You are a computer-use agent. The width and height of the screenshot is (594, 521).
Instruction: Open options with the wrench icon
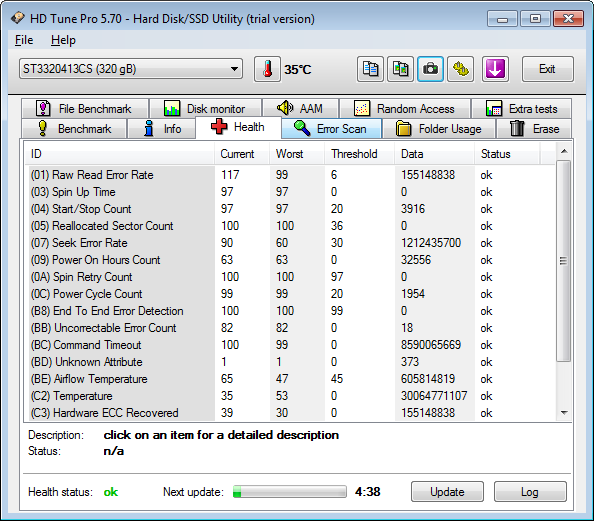click(460, 69)
